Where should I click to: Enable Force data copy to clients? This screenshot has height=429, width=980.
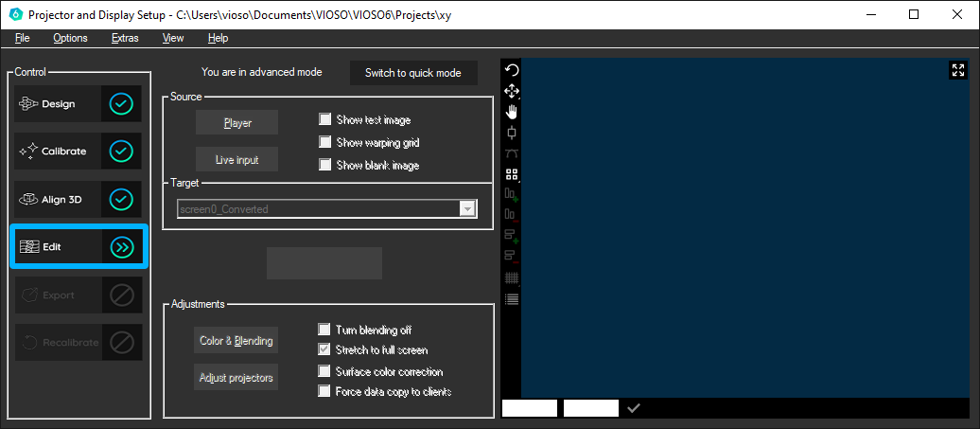click(x=324, y=391)
